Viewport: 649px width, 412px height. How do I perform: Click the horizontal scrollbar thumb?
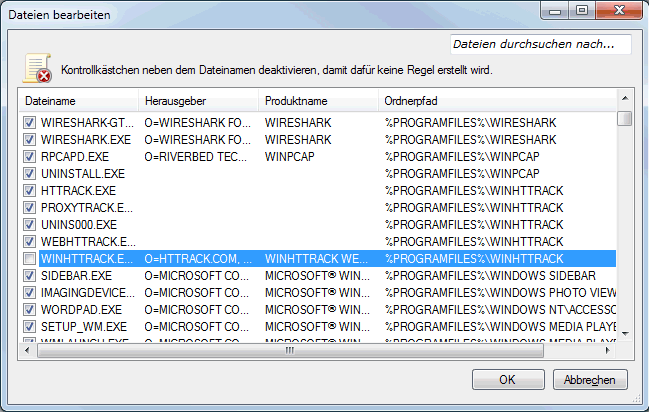pos(290,351)
